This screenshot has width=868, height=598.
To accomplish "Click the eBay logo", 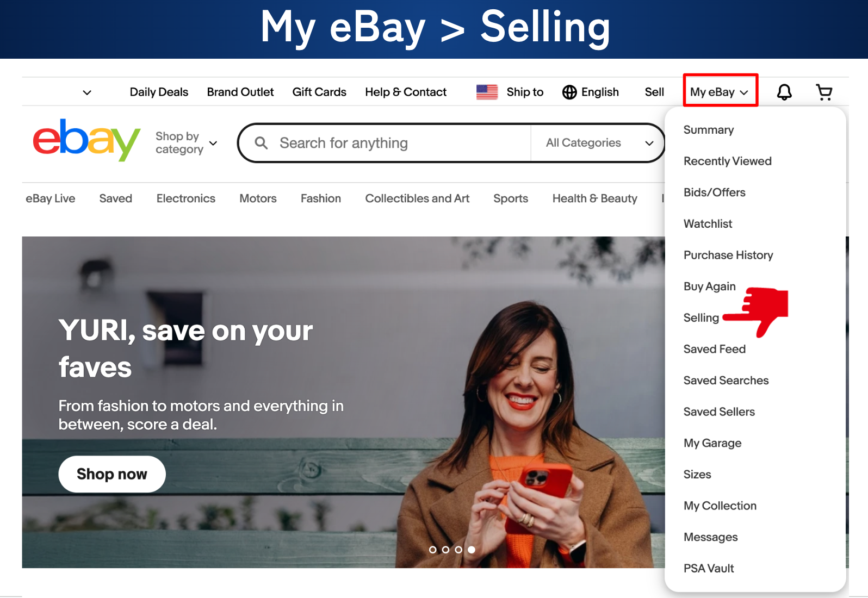I will 86,140.
